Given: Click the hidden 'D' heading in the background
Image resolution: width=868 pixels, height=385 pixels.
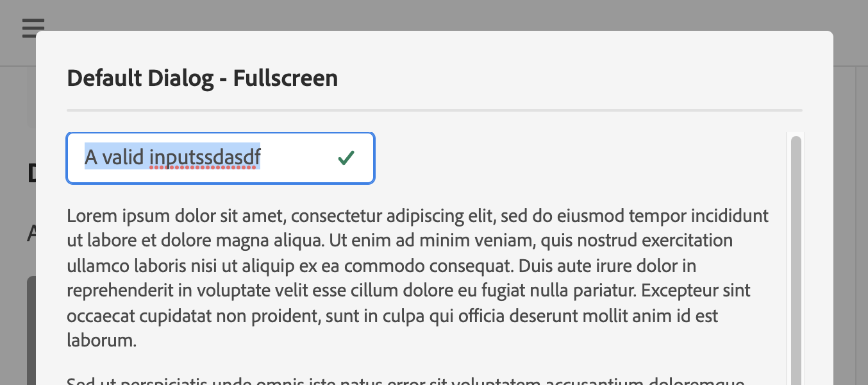Looking at the screenshot, I should pyautogui.click(x=31, y=172).
